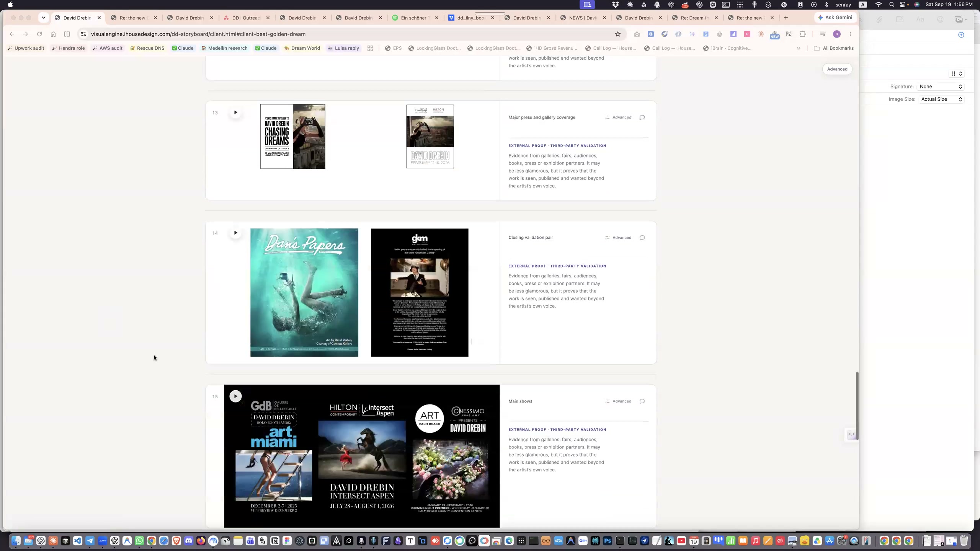Reload the page
The height and width of the screenshot is (551, 980).
tap(39, 34)
